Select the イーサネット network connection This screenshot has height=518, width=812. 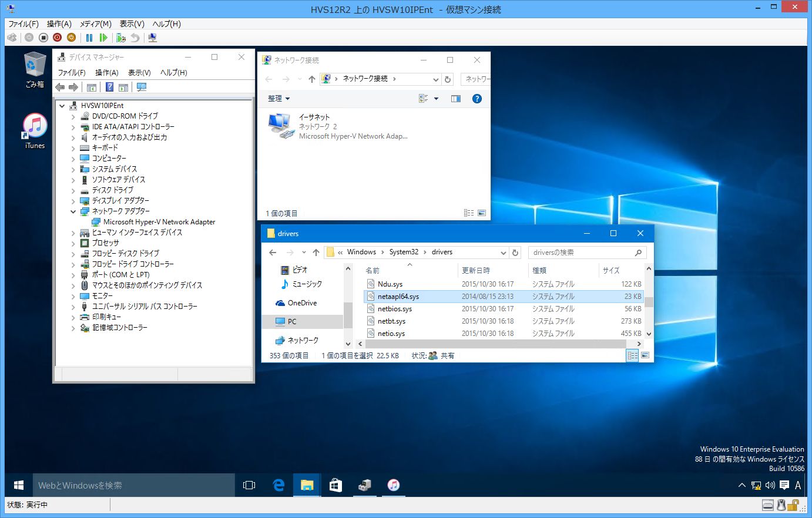click(338, 126)
